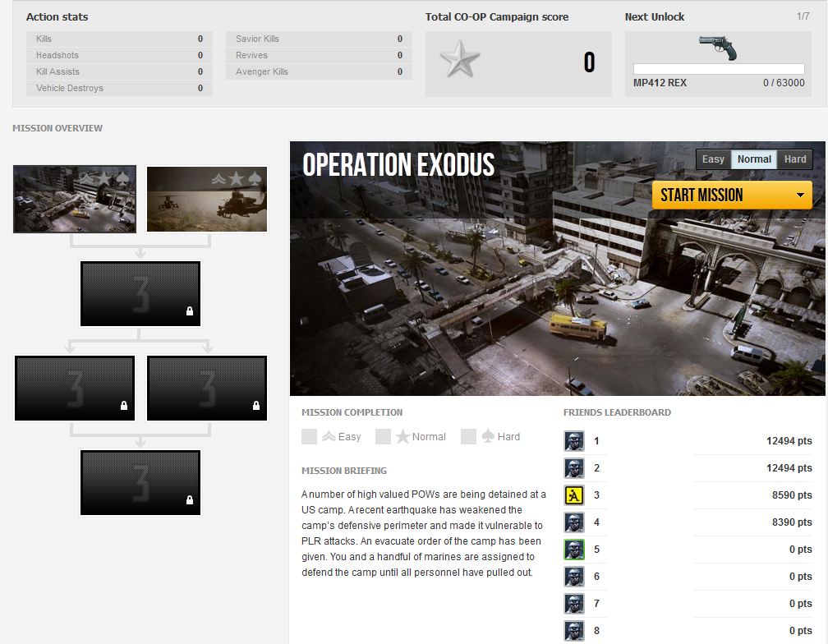828x644 pixels.
Task: Open the rank 2 friend's soldier avatar
Action: (x=574, y=468)
